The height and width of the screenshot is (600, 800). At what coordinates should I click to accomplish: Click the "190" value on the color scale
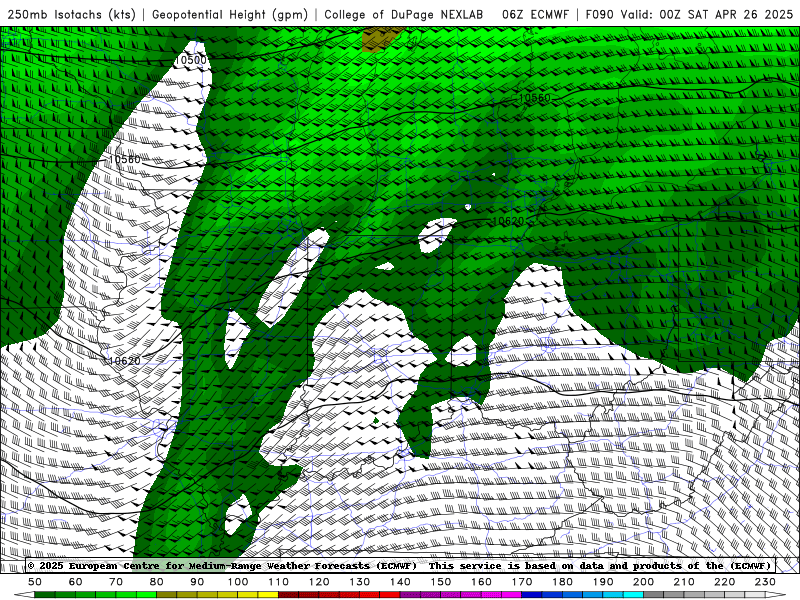point(604,582)
